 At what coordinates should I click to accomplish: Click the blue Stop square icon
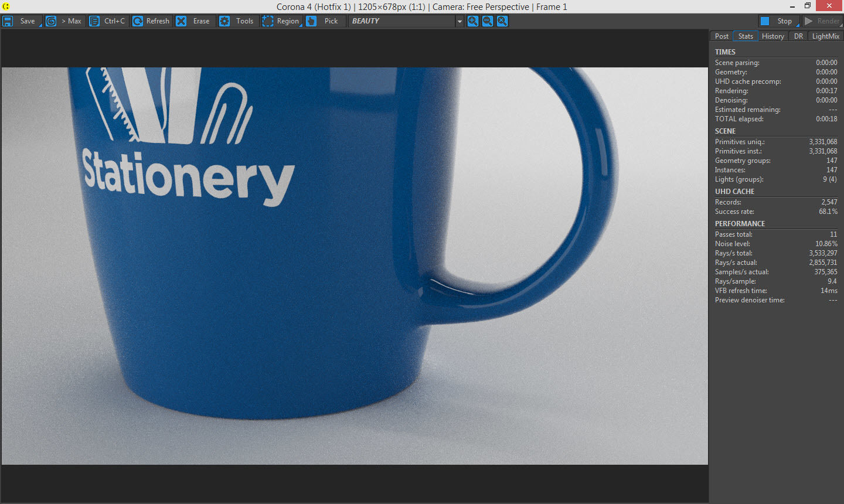pos(765,21)
